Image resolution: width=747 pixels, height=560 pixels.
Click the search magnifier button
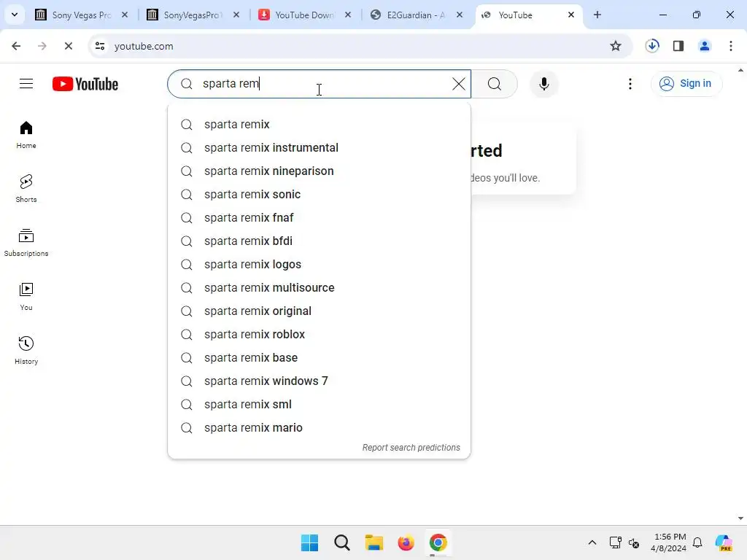(x=495, y=84)
